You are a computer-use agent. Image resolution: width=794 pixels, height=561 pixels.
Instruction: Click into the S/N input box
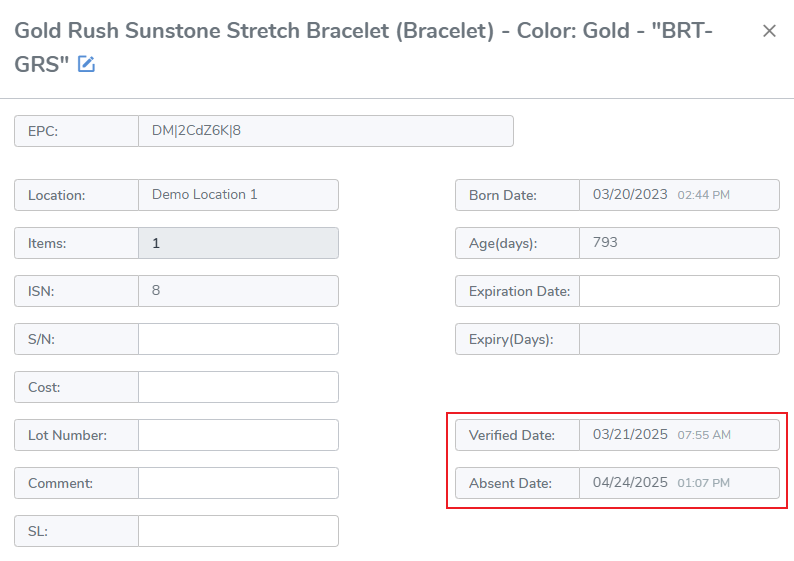pyautogui.click(x=238, y=339)
